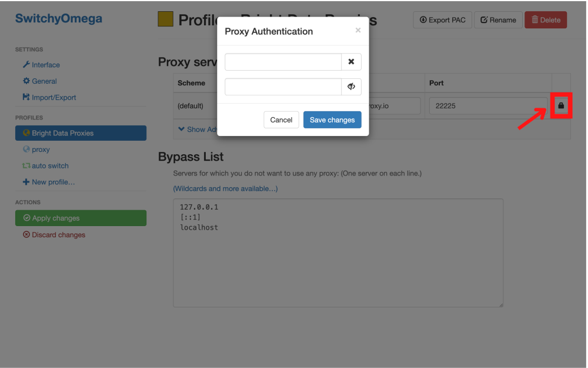The image size is (588, 368).
Task: Toggle password visibility with the eye icon
Action: pos(351,87)
